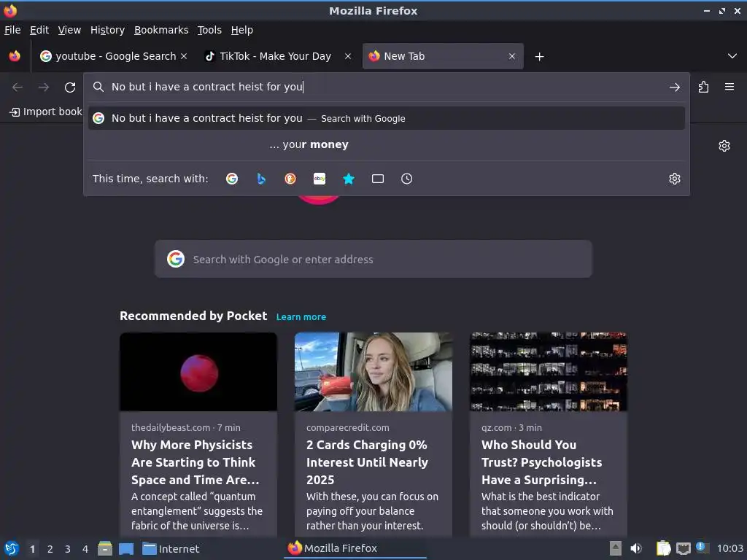This screenshot has height=560, width=747.
Task: Open search settings gear in dropdown
Action: (x=674, y=179)
